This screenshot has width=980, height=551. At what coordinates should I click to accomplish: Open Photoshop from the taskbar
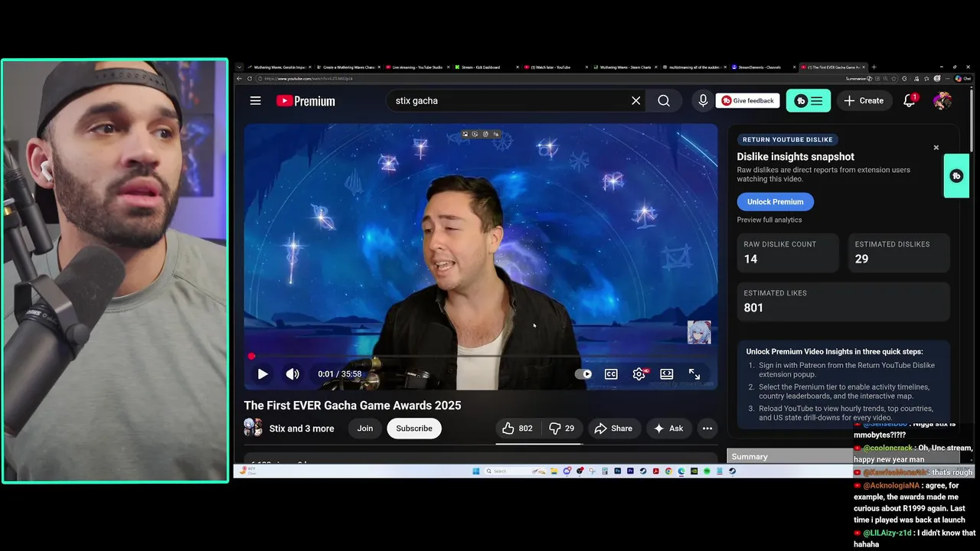click(617, 471)
